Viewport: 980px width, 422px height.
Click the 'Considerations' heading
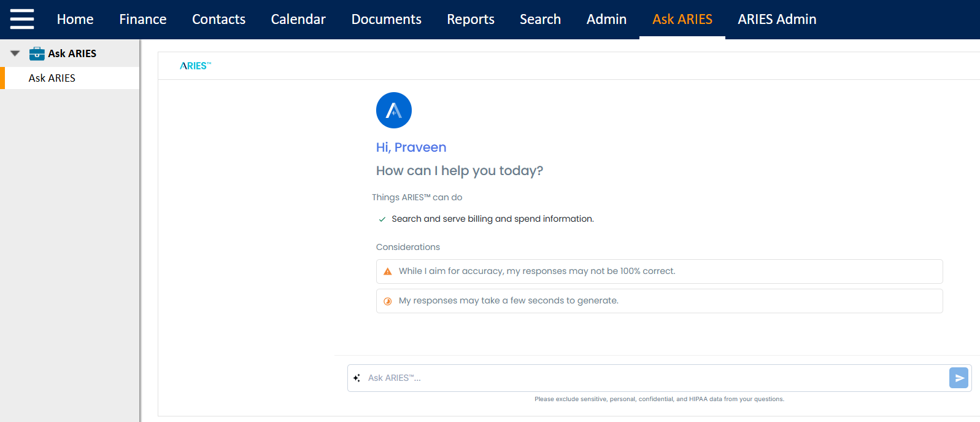coord(408,247)
